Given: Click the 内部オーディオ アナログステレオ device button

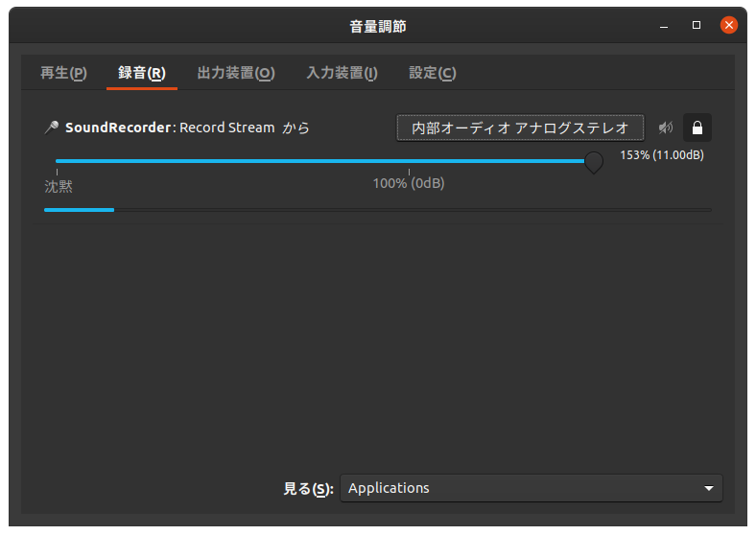Looking at the screenshot, I should [x=520, y=128].
